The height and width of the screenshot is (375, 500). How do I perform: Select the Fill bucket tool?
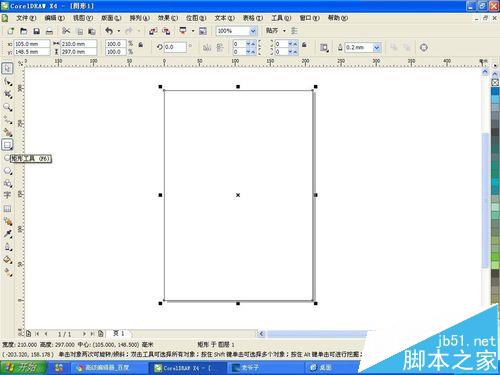pyautogui.click(x=8, y=260)
